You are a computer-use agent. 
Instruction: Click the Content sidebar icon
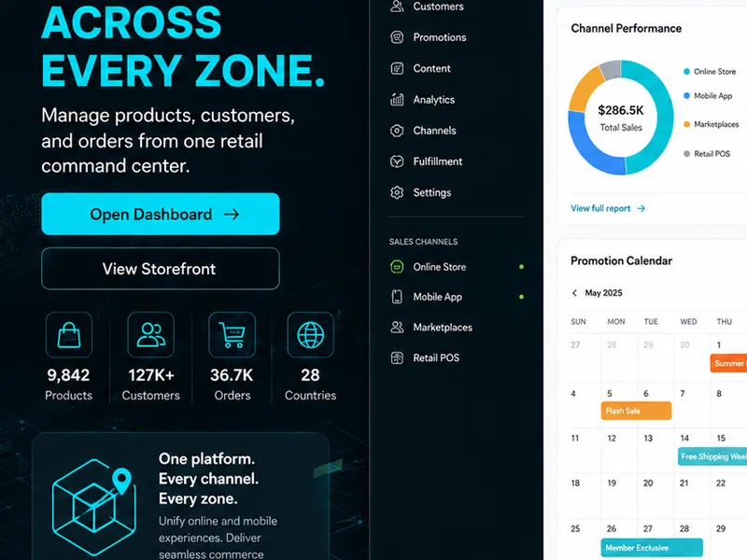397,68
